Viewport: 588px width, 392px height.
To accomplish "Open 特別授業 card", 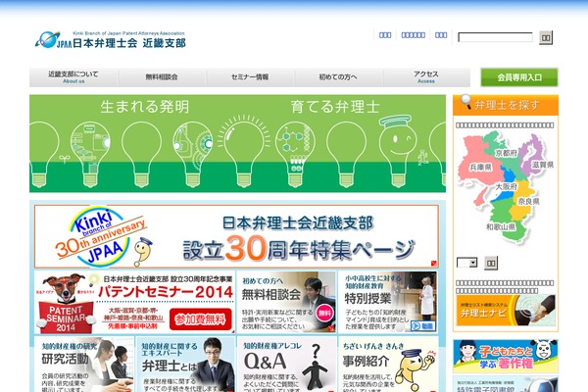I will pyautogui.click(x=388, y=303).
